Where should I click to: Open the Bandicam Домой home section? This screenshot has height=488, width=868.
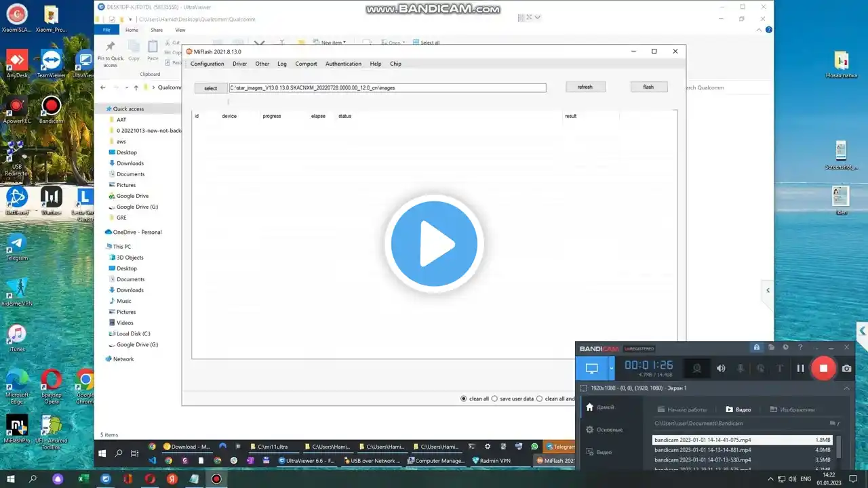[x=600, y=407]
